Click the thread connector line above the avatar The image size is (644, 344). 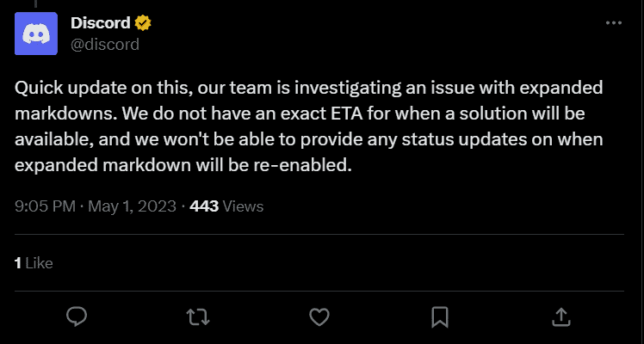(x=36, y=4)
